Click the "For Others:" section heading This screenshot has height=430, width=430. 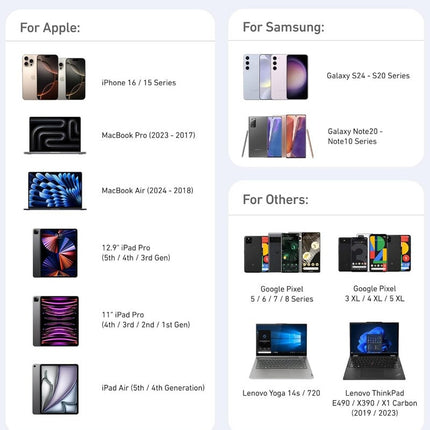[276, 199]
